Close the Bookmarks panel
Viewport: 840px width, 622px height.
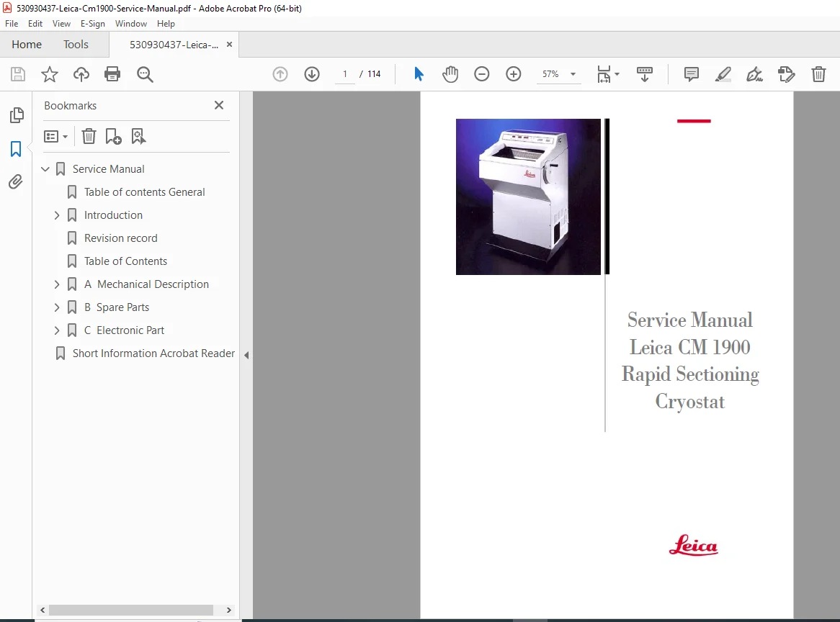(x=218, y=105)
